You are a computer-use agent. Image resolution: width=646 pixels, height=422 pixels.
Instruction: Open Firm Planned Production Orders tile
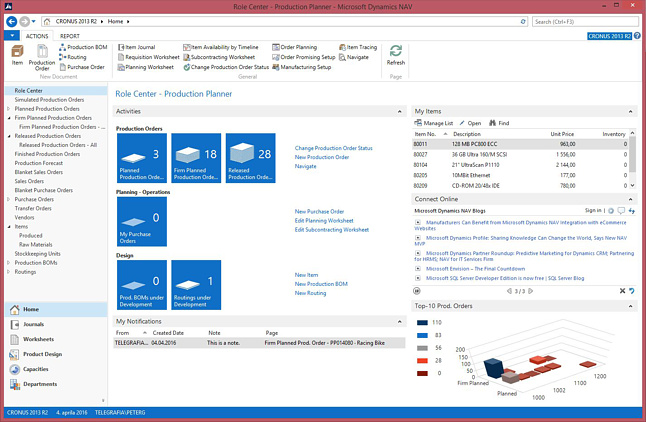196,158
